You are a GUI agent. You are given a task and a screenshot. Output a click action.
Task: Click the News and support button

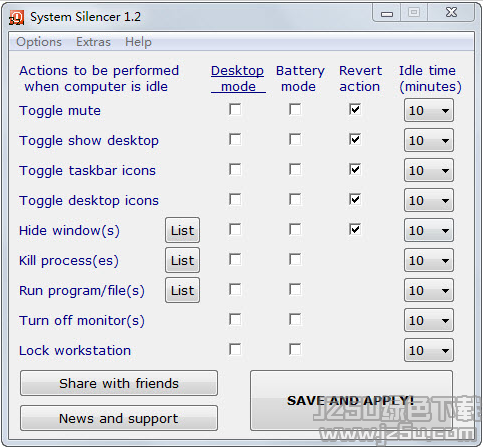[119, 418]
